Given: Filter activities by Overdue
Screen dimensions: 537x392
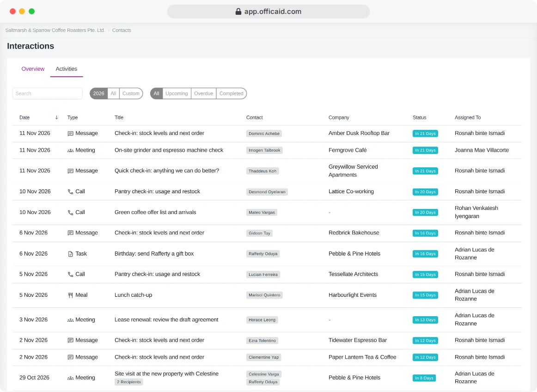Looking at the screenshot, I should tap(203, 93).
